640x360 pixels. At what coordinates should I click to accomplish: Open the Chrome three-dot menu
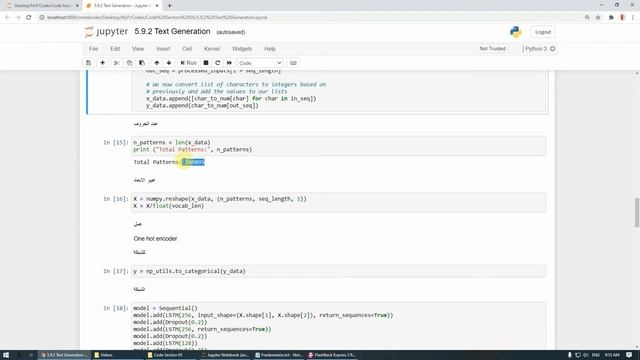(x=633, y=17)
